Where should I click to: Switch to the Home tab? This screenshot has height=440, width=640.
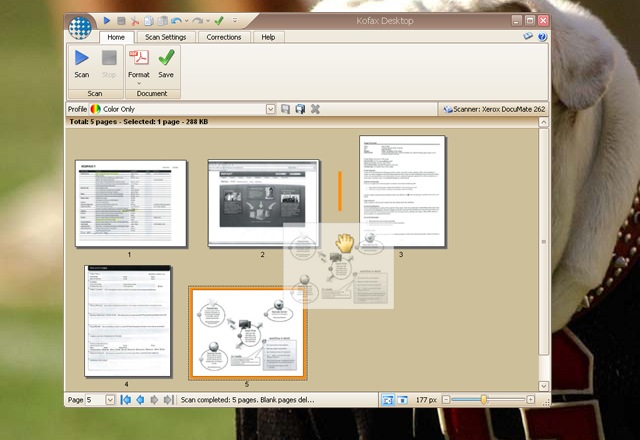[x=116, y=37]
